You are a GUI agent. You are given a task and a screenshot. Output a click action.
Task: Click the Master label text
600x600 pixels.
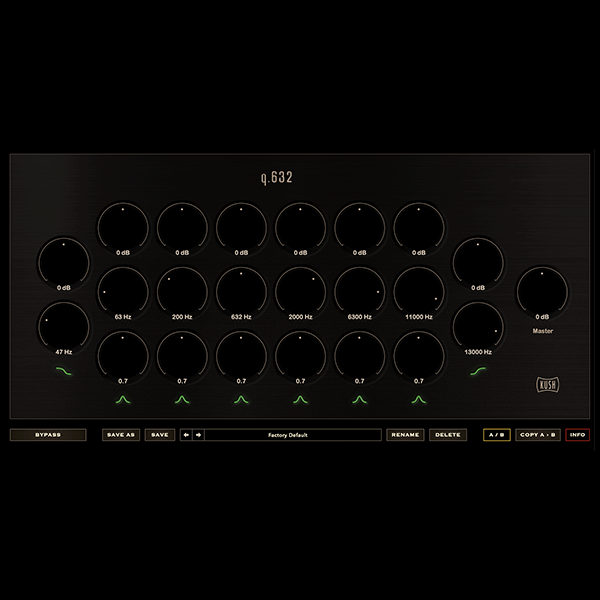pos(543,331)
